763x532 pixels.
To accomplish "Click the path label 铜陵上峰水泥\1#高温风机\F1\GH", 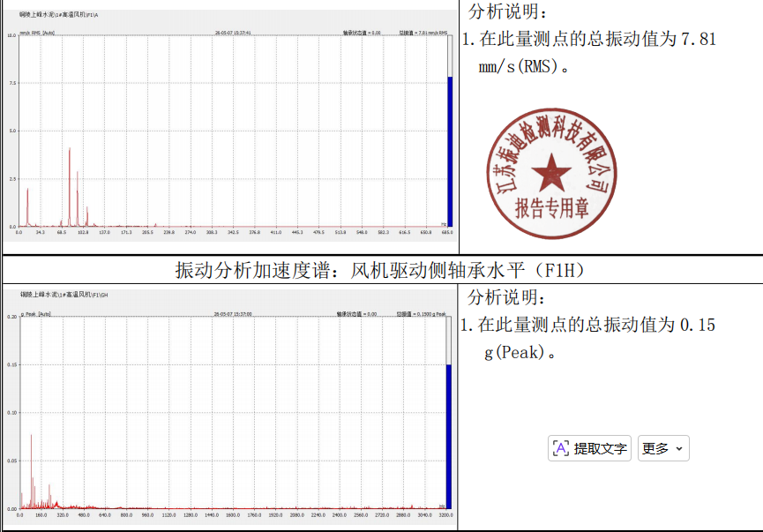I will pyautogui.click(x=64, y=295).
